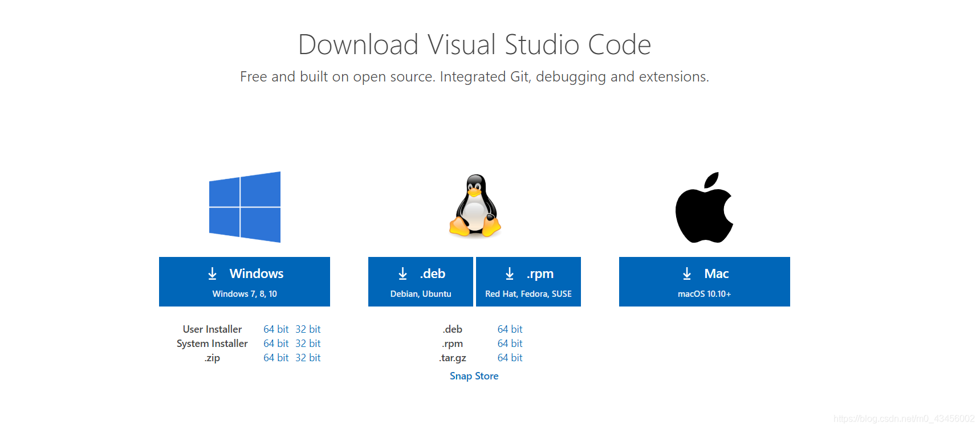Download the Windows .zip 64 bit archive
The image size is (980, 429).
click(x=276, y=358)
